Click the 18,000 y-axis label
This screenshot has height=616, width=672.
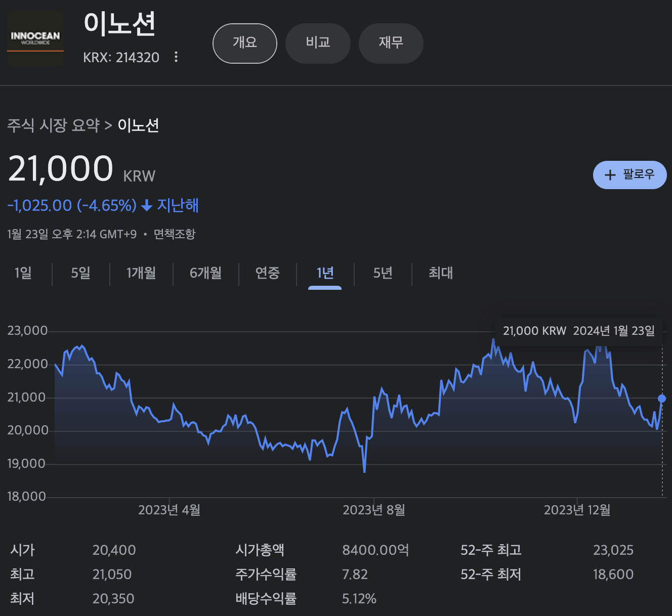27,497
